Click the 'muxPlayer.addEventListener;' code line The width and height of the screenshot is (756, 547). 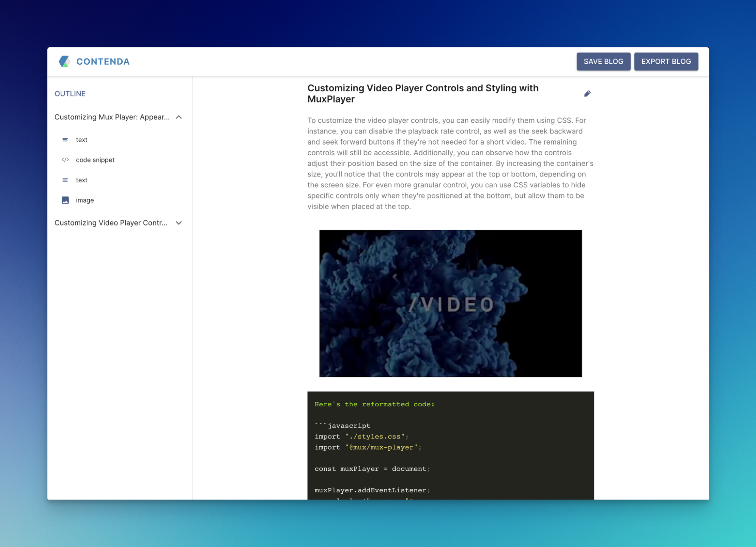[x=372, y=490]
